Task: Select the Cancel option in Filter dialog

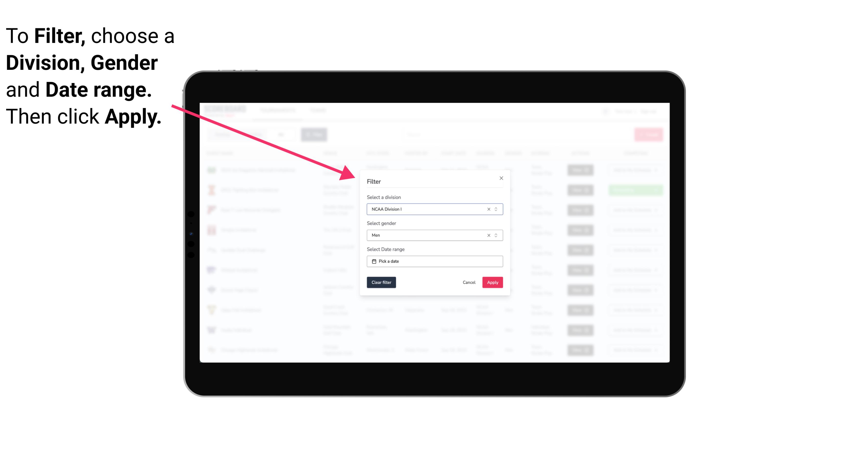Action: pos(469,283)
